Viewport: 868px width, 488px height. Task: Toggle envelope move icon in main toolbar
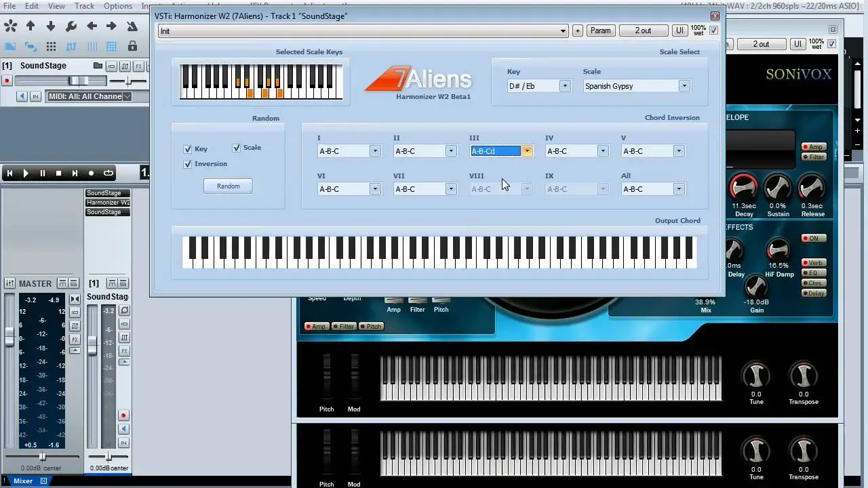point(71,47)
